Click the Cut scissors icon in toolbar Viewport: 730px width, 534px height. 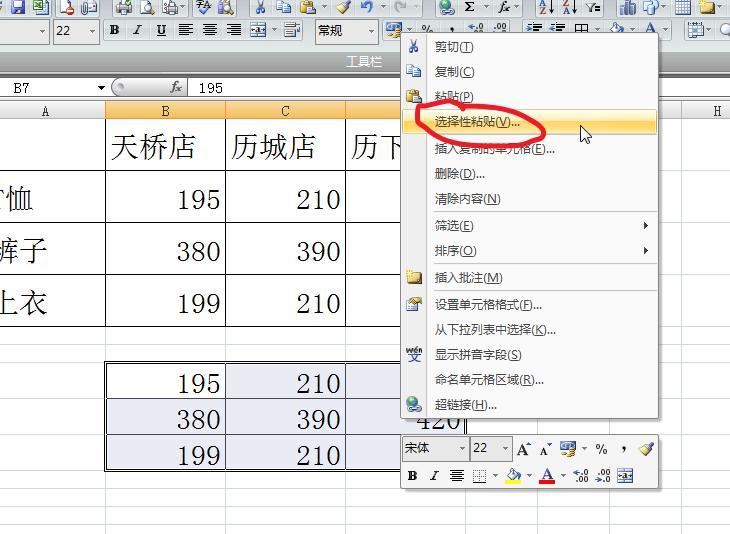(x=261, y=7)
